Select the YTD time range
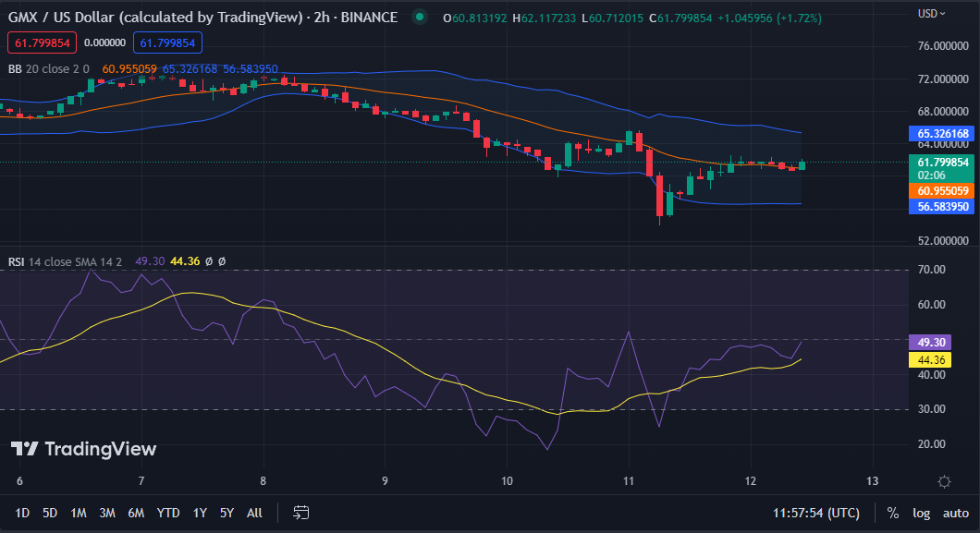This screenshot has width=980, height=533. 168,513
